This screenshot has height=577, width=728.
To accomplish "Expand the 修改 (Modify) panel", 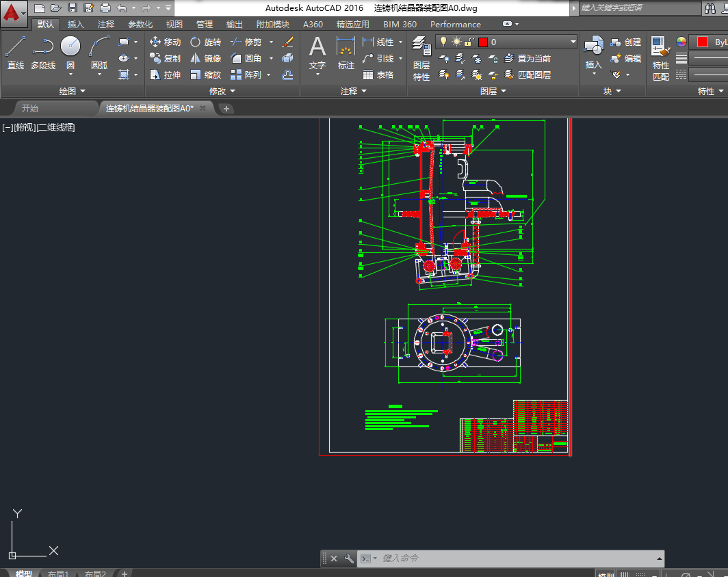I will pos(222,91).
